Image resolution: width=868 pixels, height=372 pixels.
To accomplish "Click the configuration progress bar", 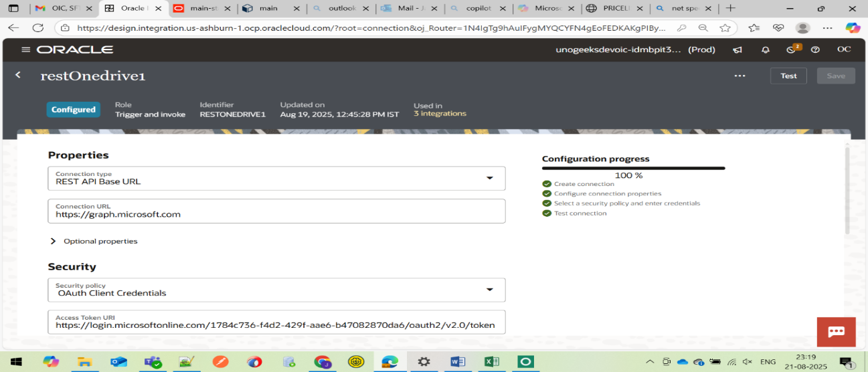I will click(633, 168).
